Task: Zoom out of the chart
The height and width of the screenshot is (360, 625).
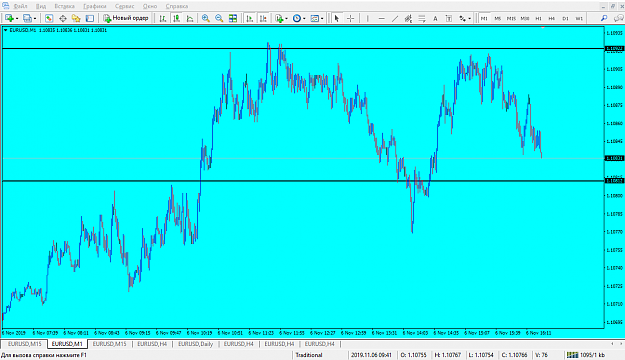Action: pyautogui.click(x=219, y=18)
